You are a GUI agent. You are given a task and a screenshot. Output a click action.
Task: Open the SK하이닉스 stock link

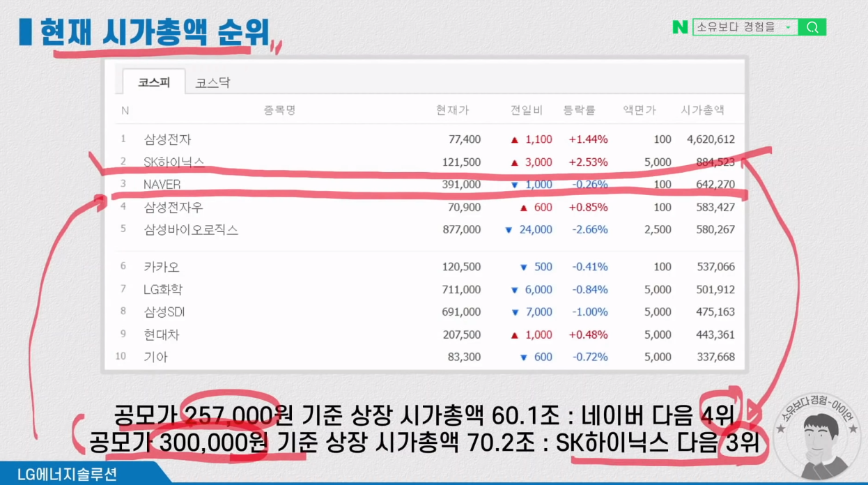click(x=174, y=162)
